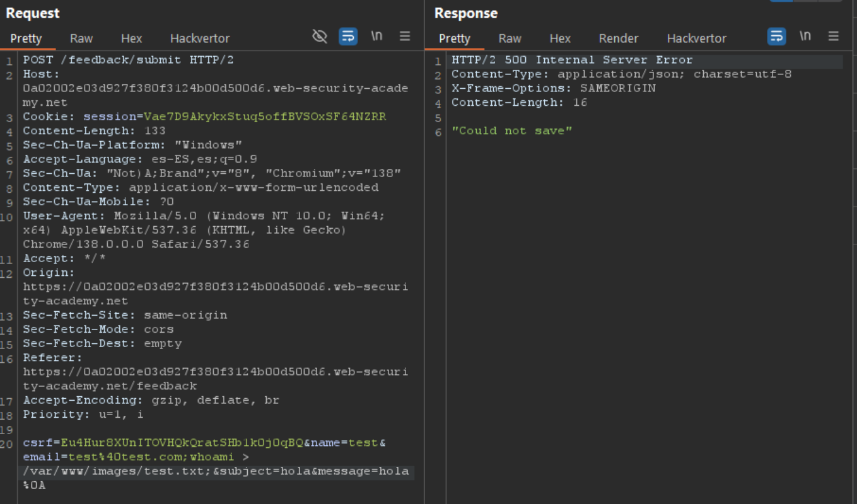Click the session cookie value in request
The height and width of the screenshot is (504, 857).
pos(265,117)
